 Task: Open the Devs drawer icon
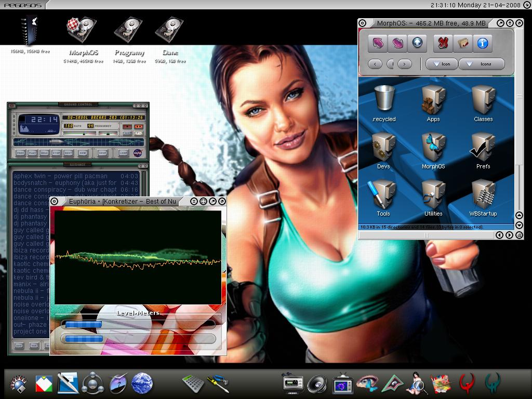[x=383, y=151]
